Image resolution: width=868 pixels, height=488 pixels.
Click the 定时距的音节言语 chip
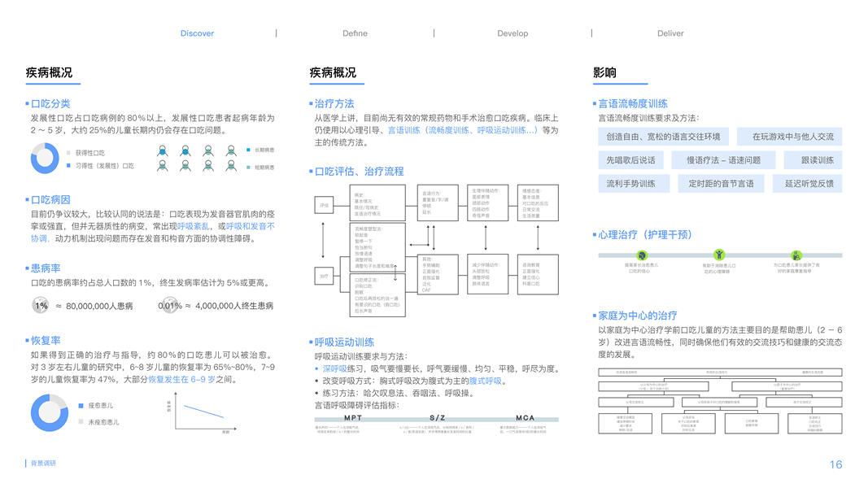pyautogui.click(x=722, y=184)
